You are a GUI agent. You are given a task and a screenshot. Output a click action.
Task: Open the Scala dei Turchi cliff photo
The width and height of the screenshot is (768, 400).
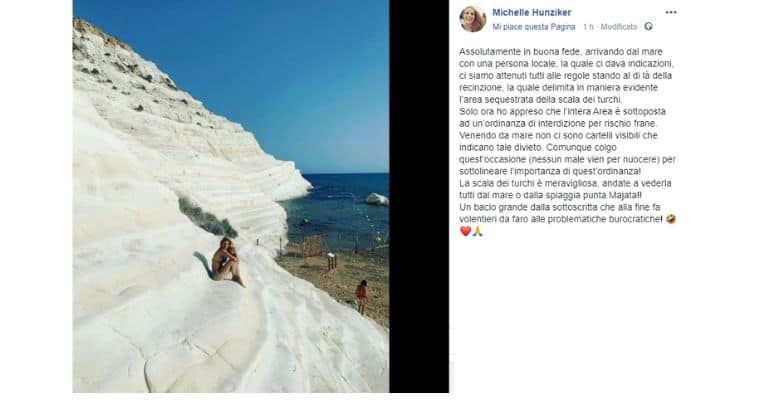(231, 196)
